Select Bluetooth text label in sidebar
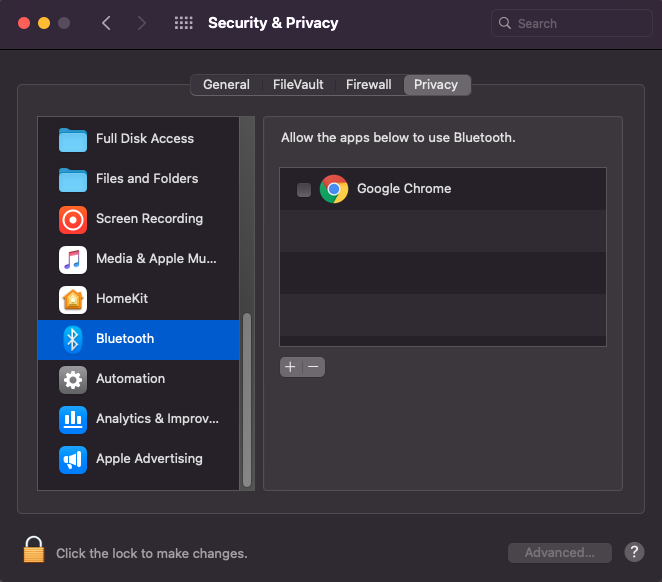The image size is (662, 582). pos(125,338)
